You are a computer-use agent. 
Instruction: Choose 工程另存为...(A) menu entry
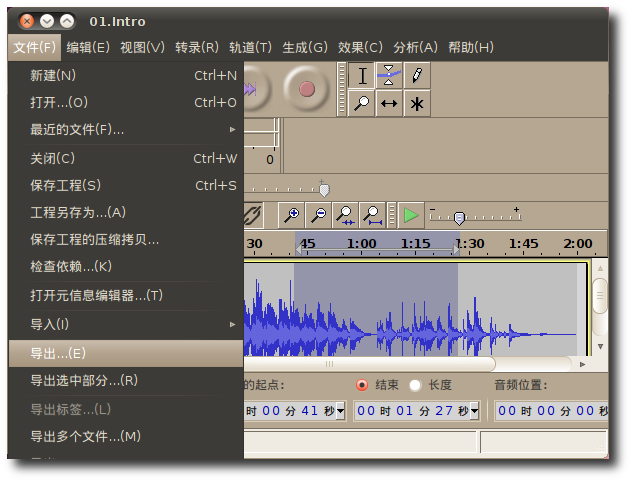126,212
